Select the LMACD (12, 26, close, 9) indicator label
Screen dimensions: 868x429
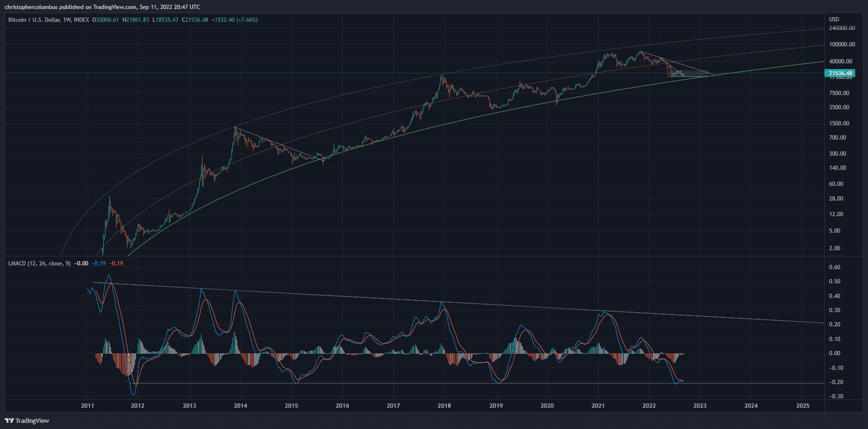pos(39,263)
